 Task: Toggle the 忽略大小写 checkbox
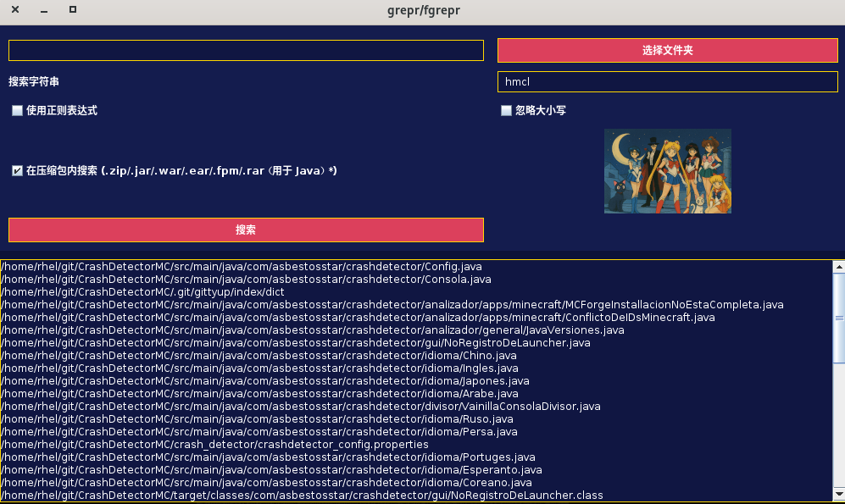click(507, 111)
